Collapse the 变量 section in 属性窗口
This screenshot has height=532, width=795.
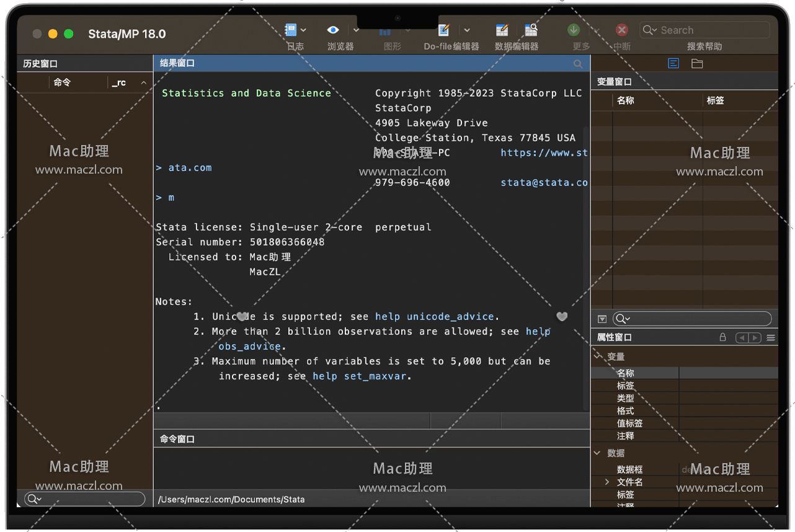click(598, 357)
